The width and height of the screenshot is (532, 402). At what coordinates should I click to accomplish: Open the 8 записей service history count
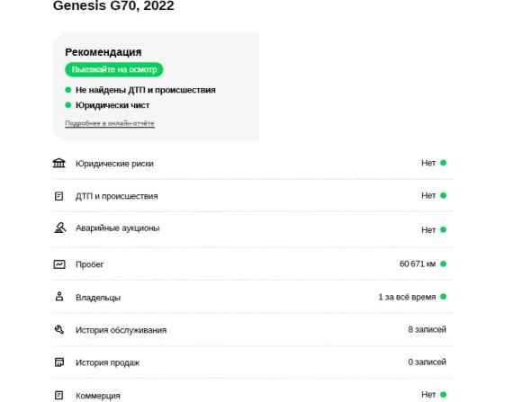click(x=427, y=329)
